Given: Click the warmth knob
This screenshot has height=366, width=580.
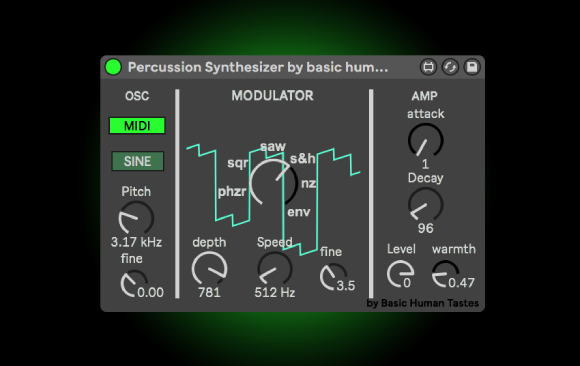Looking at the screenshot, I should tap(445, 274).
